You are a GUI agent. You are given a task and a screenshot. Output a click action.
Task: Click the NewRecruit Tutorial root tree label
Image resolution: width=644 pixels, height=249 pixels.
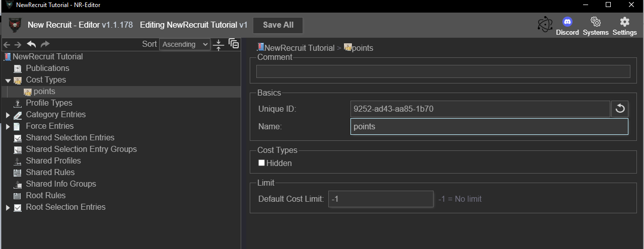coord(48,56)
